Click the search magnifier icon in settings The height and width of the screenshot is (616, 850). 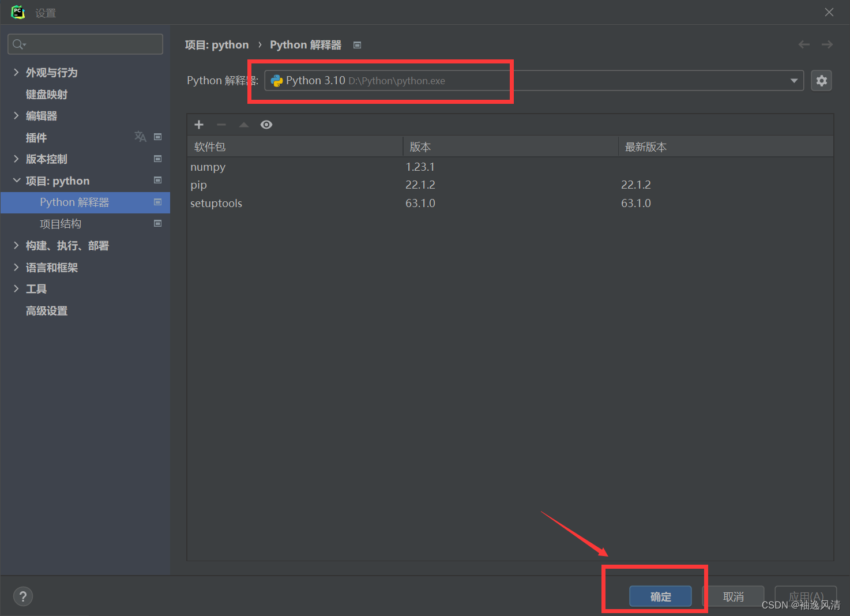click(x=19, y=44)
